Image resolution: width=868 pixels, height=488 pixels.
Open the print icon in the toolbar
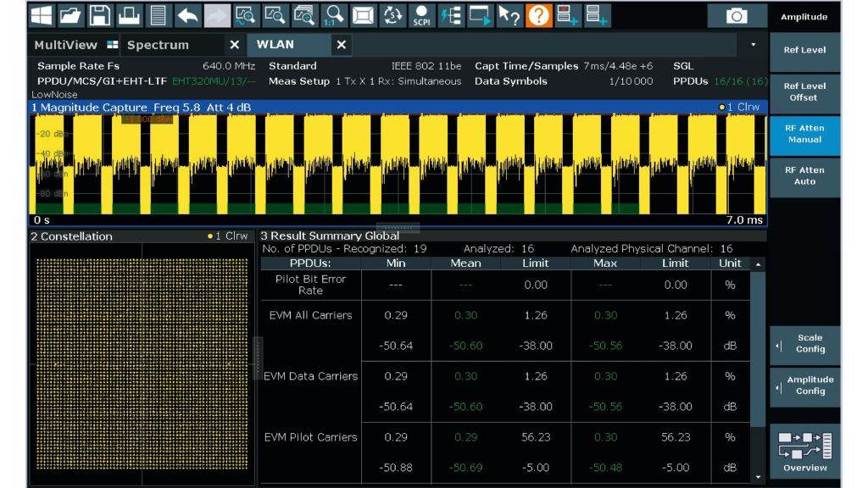tap(128, 14)
